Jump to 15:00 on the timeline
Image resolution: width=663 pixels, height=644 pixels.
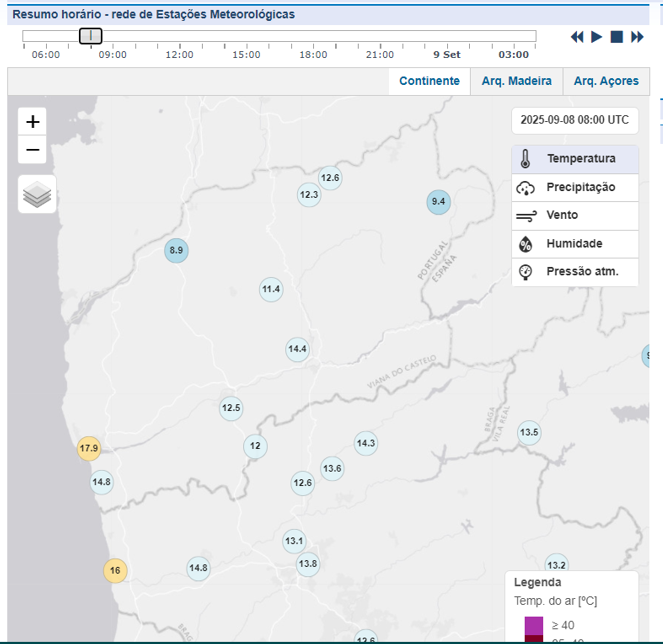[246, 55]
